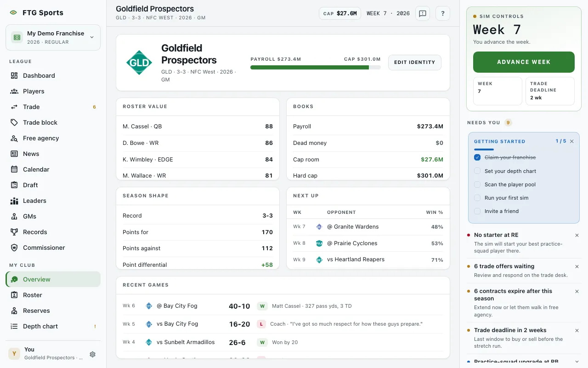Open the Free agency icon
588x368 pixels.
click(x=14, y=138)
